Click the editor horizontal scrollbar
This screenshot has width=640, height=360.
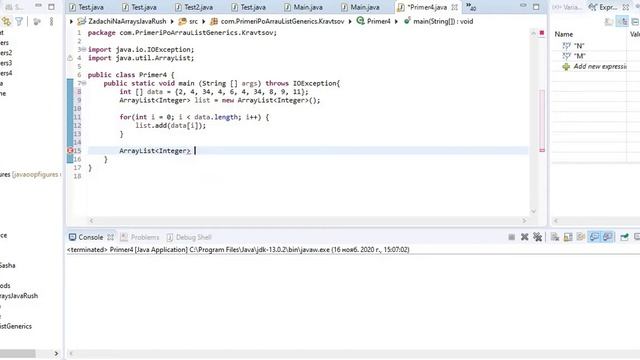pyautogui.click(x=308, y=220)
